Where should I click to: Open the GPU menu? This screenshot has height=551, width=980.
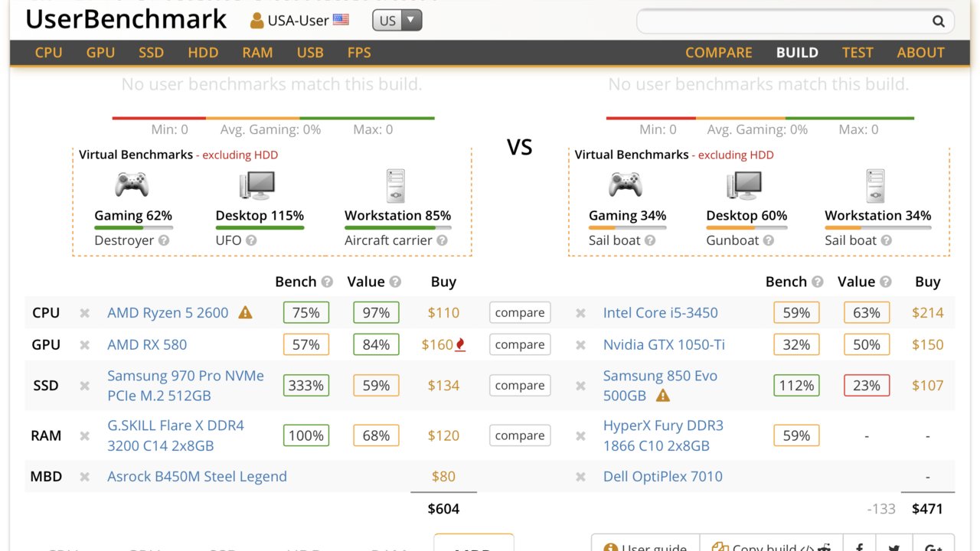[100, 53]
